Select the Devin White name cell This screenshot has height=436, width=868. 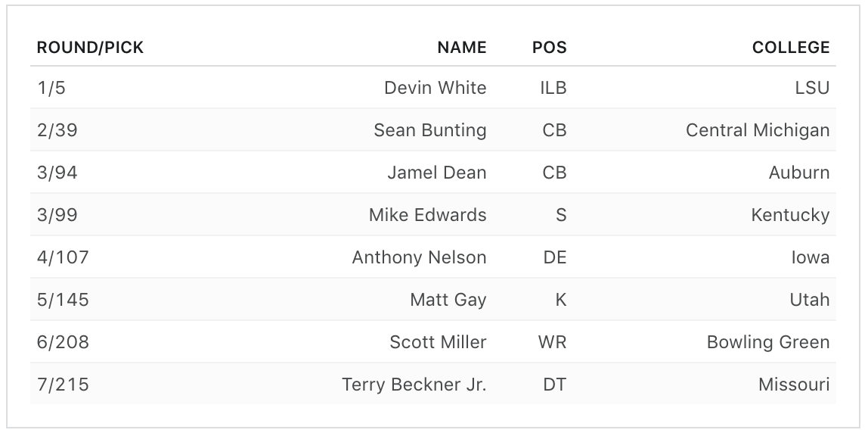click(435, 88)
